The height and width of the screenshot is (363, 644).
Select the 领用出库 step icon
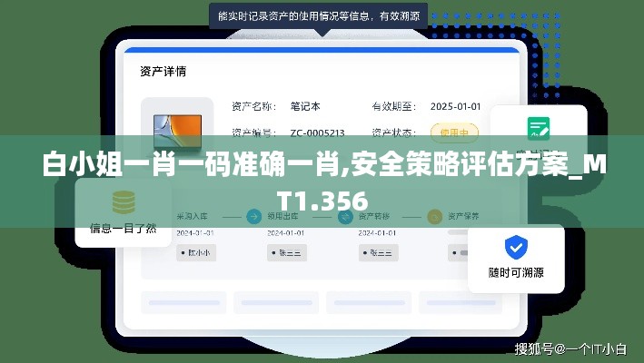[x=254, y=217]
